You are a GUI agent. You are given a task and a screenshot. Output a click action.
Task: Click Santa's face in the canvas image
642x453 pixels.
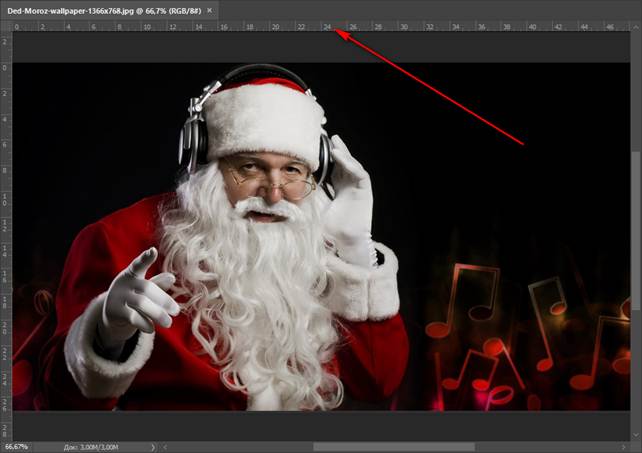[268, 182]
